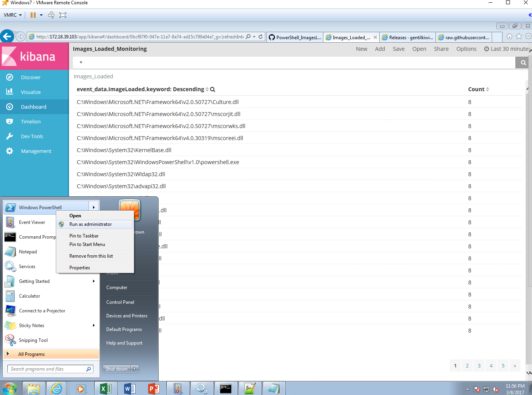The width and height of the screenshot is (532, 395).
Task: Open Word from the taskbar
Action: click(130, 388)
